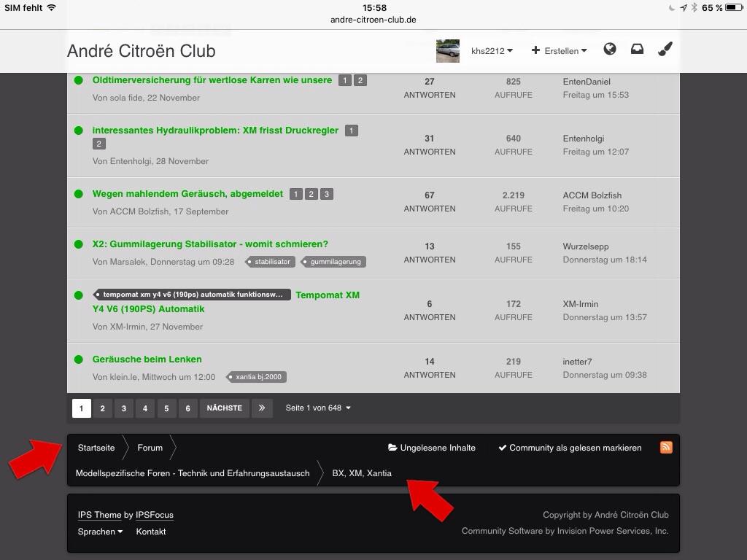Go to page 2 of mahlendem Geräusch topic
The image size is (747, 560).
(311, 194)
